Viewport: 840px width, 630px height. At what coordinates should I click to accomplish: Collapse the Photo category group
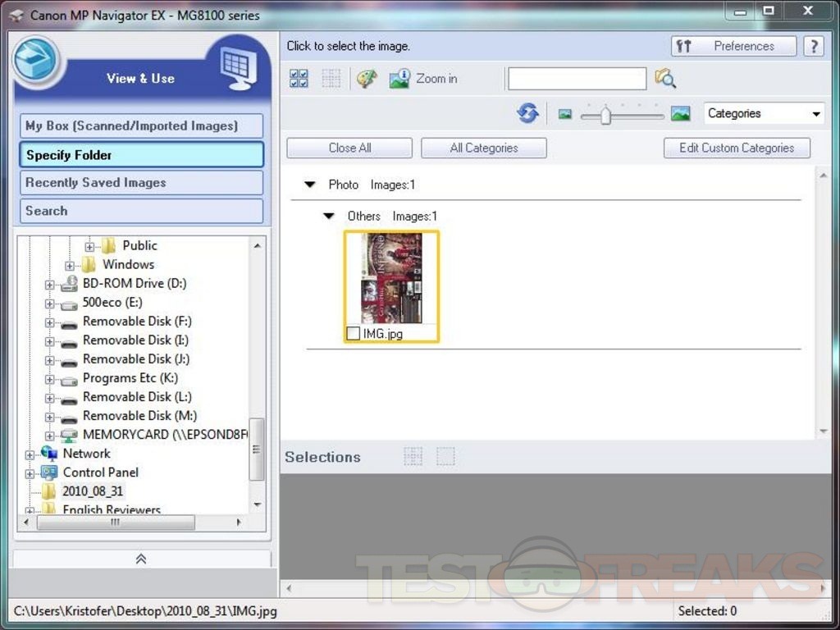pos(310,185)
